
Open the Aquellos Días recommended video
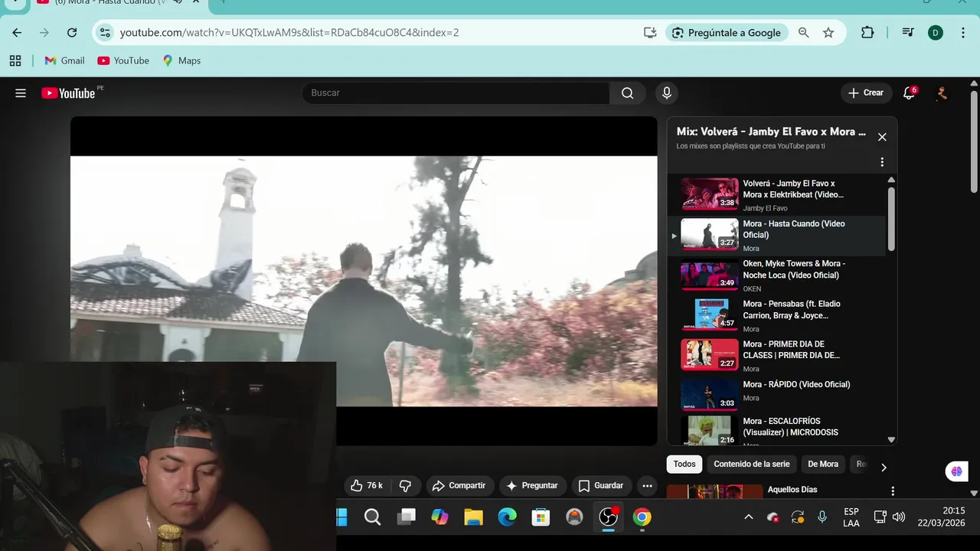[792, 490]
